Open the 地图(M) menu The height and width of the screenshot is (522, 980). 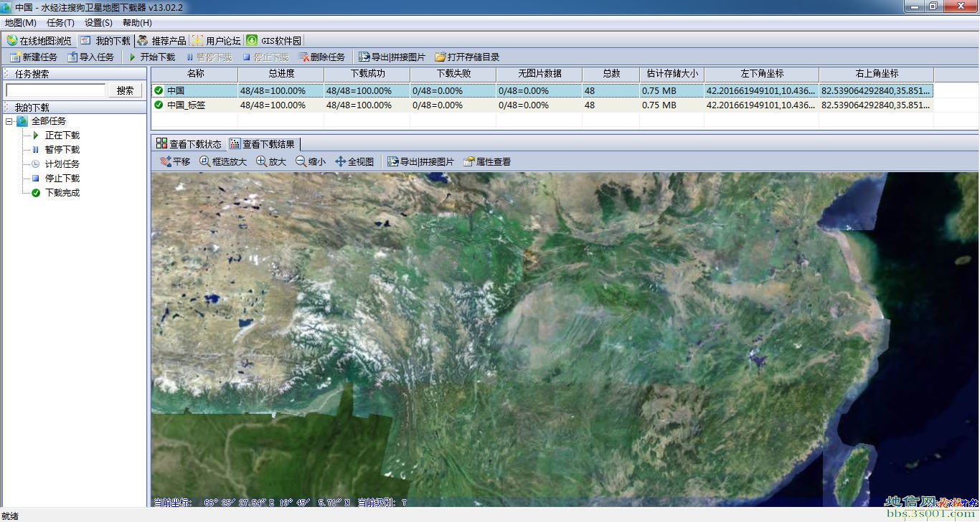click(x=21, y=23)
